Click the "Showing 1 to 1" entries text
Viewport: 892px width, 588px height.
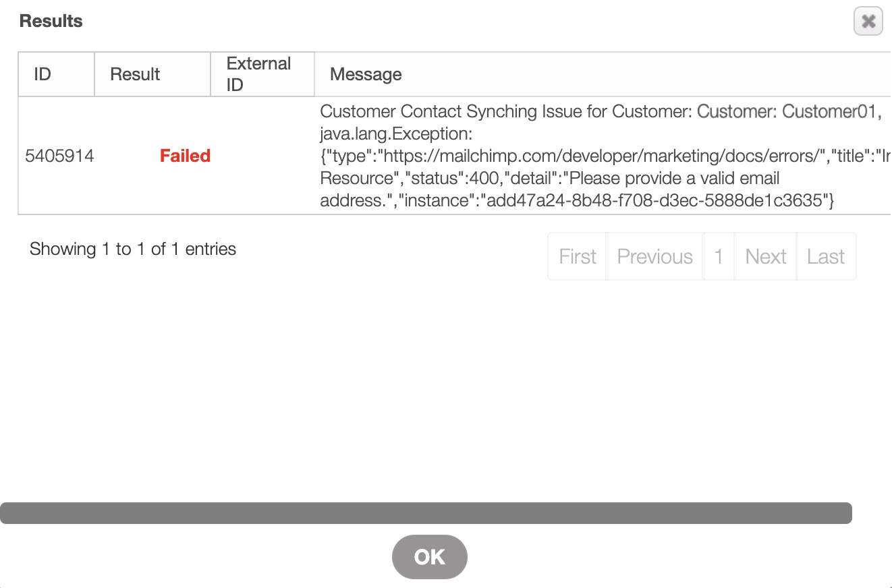tap(133, 249)
